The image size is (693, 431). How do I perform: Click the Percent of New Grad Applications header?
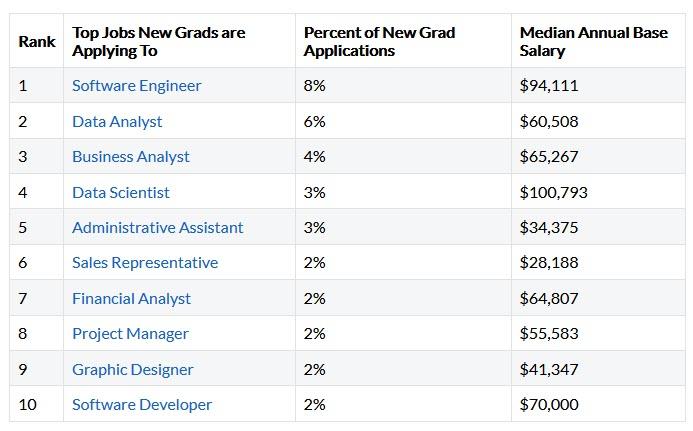click(x=379, y=42)
